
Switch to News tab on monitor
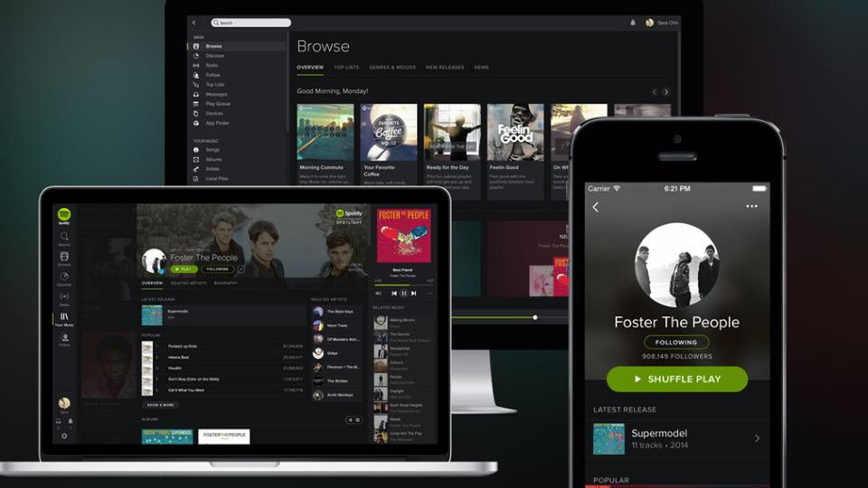[x=481, y=68]
